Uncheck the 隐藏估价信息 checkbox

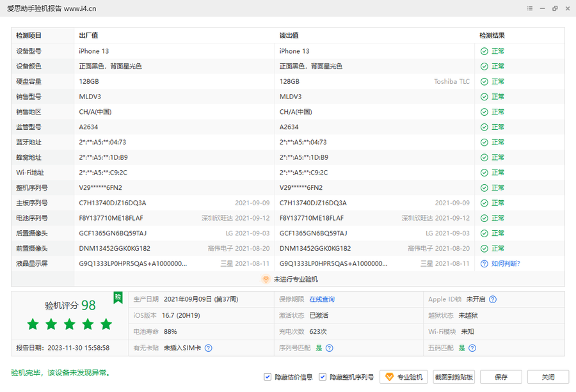point(268,377)
